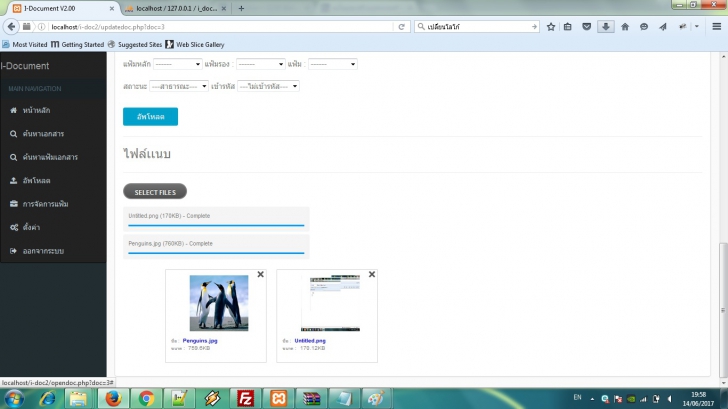Go to หน้าหลัก in sidebar
728x409 pixels.
[x=36, y=110]
